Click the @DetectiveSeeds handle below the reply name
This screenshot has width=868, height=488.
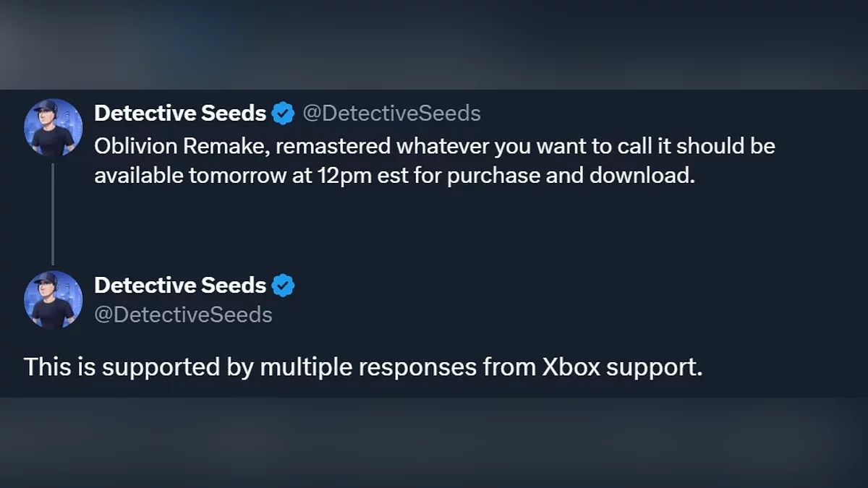[183, 314]
